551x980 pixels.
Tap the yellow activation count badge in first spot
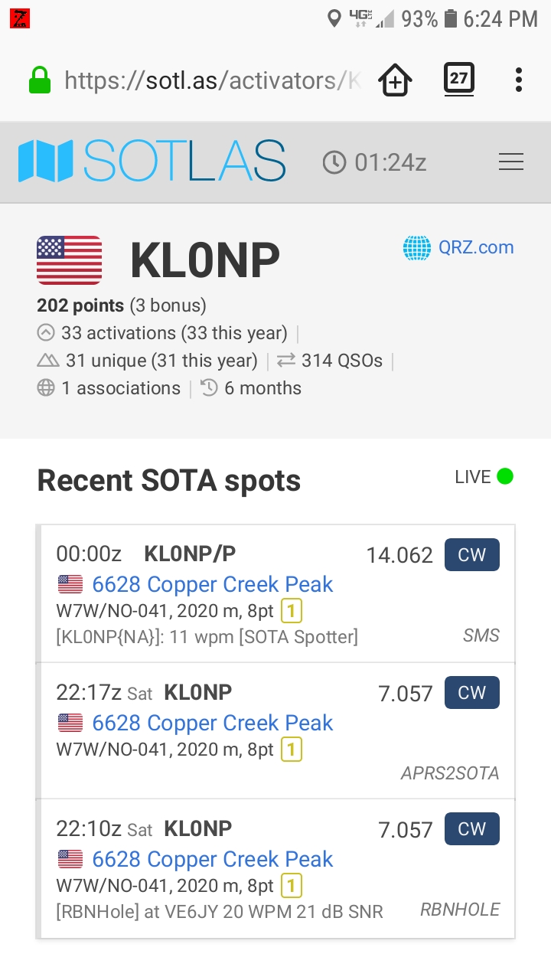click(x=291, y=611)
